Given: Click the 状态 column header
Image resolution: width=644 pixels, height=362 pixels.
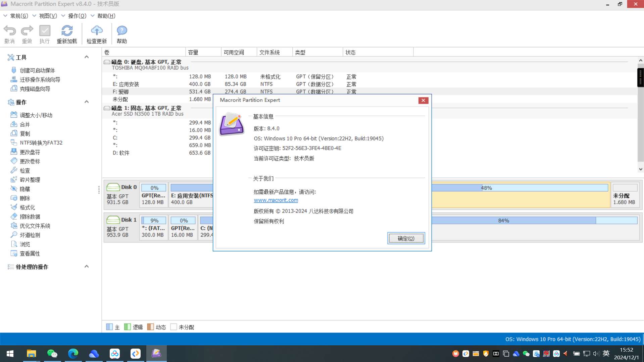Looking at the screenshot, I should point(378,52).
